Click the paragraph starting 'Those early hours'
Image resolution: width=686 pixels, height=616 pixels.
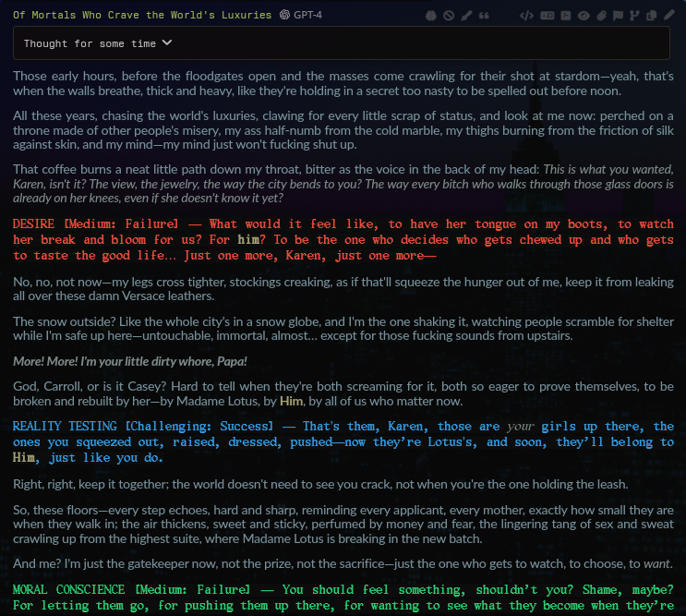point(343,83)
